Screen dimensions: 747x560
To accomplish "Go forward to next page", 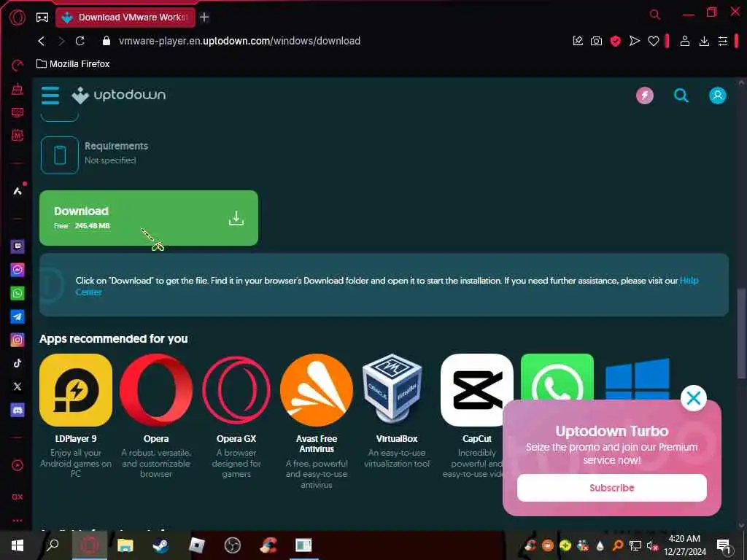I will pos(61,41).
